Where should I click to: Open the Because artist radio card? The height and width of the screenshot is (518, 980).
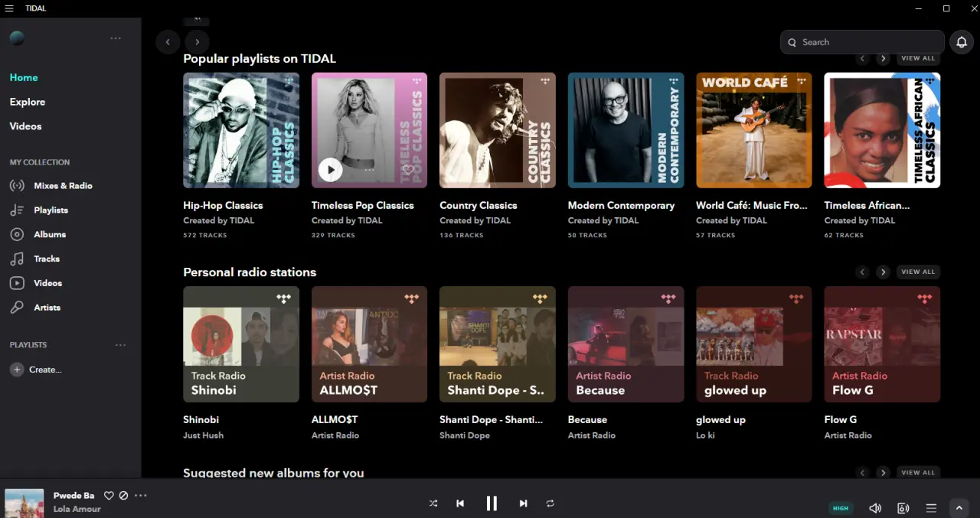click(626, 344)
